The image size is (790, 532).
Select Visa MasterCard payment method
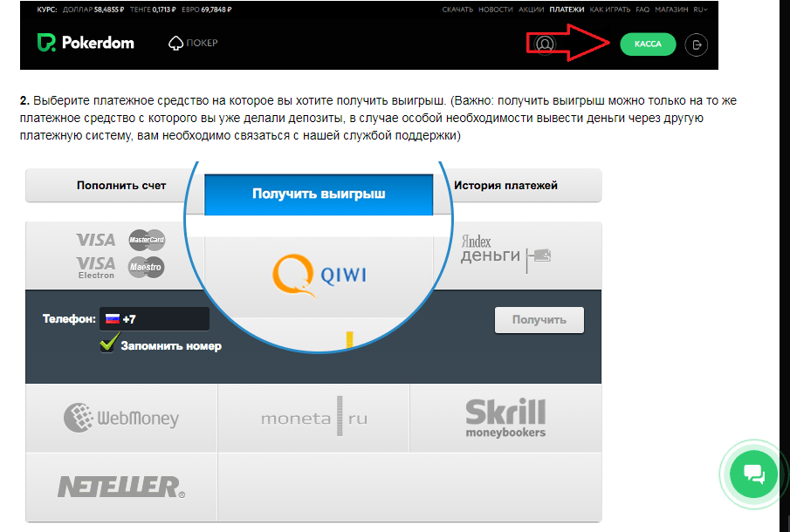(x=120, y=254)
